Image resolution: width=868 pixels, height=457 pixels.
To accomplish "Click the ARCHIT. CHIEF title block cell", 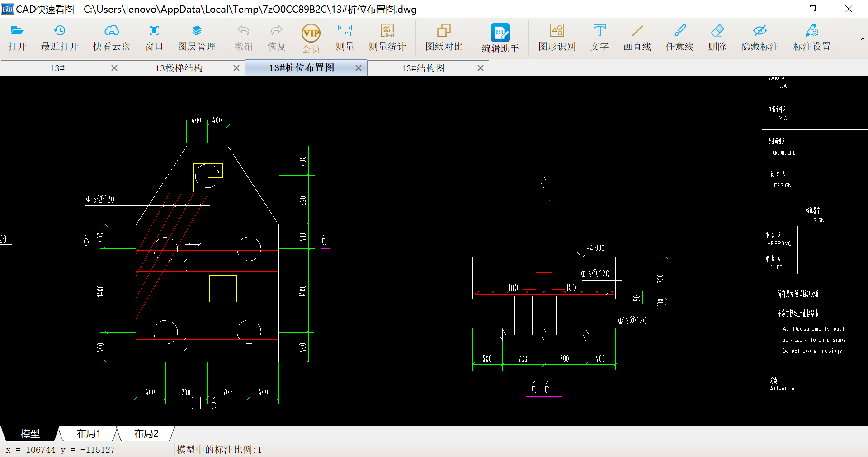I will point(782,147).
